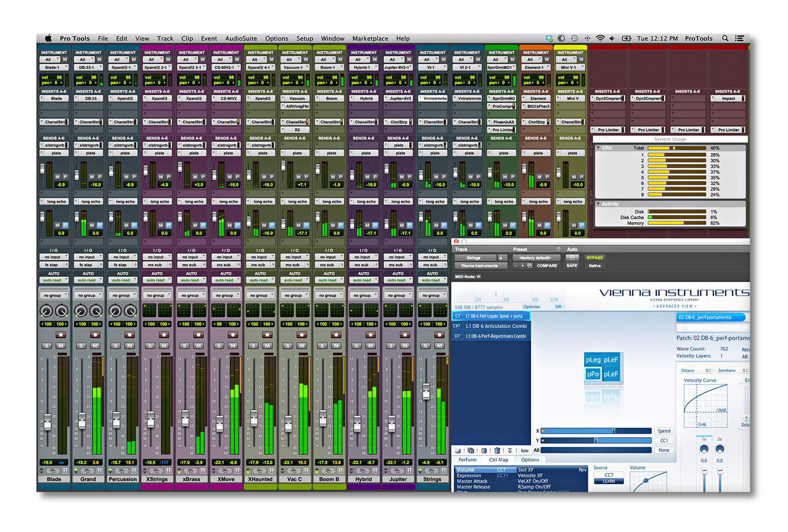Click the piano keys icon on Blade track
Image resolution: width=788 pixels, height=532 pixels.
(x=65, y=471)
